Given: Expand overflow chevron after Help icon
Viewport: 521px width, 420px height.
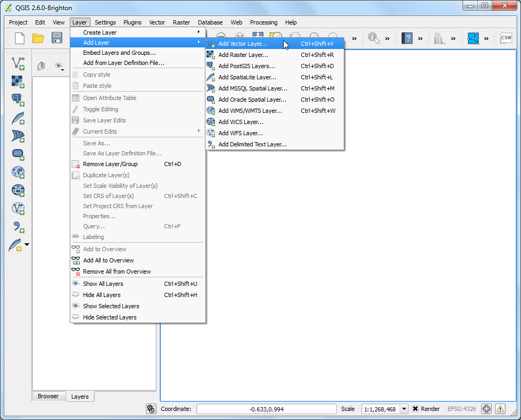Looking at the screenshot, I should click(x=420, y=38).
